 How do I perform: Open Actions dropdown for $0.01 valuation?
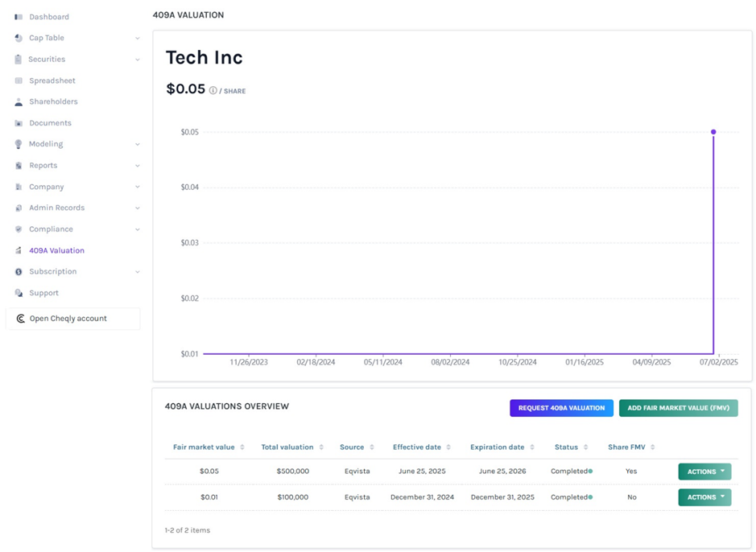[704, 497]
